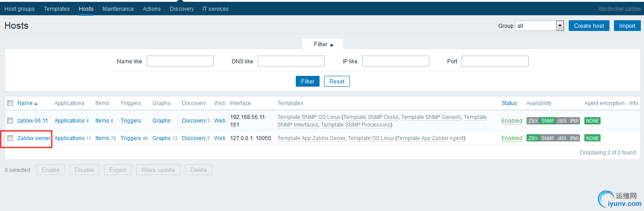Focus the Port input field
Screen dimensions: 644x211
pyautogui.click(x=495, y=61)
